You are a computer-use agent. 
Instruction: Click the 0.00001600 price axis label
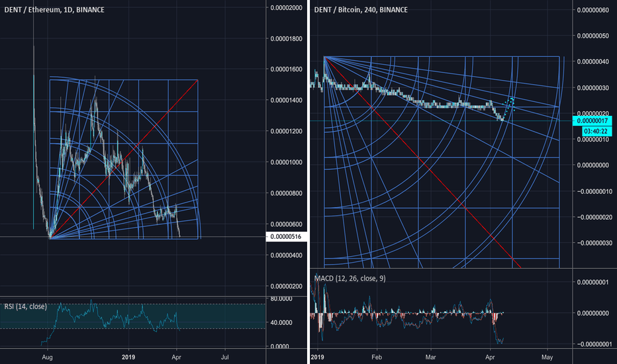tap(287, 69)
